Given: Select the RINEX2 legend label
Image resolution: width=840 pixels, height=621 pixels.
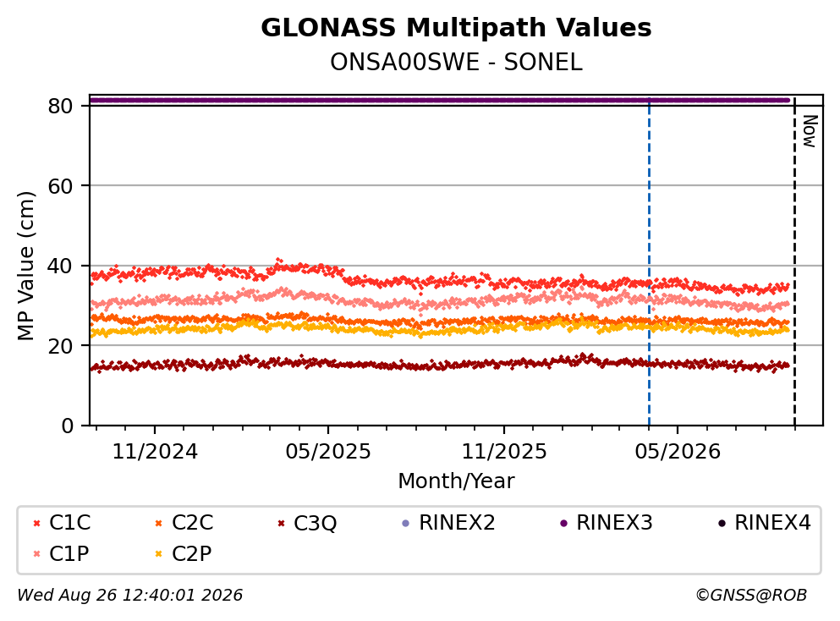Looking at the screenshot, I should (x=457, y=523).
